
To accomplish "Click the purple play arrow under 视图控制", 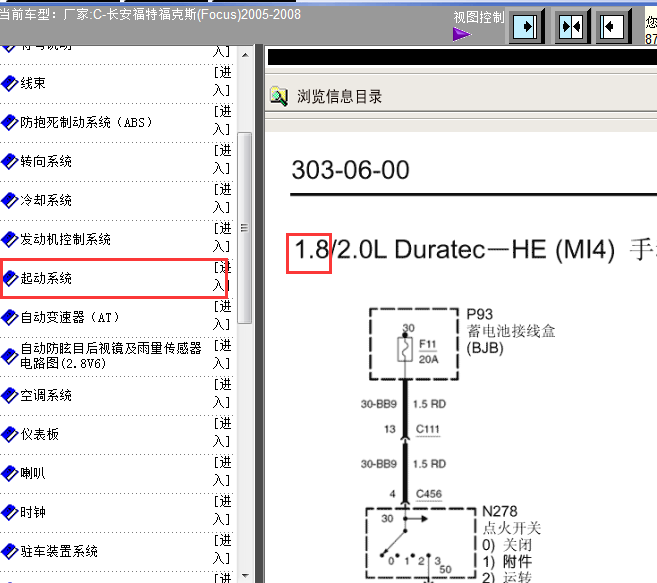I will tap(462, 34).
